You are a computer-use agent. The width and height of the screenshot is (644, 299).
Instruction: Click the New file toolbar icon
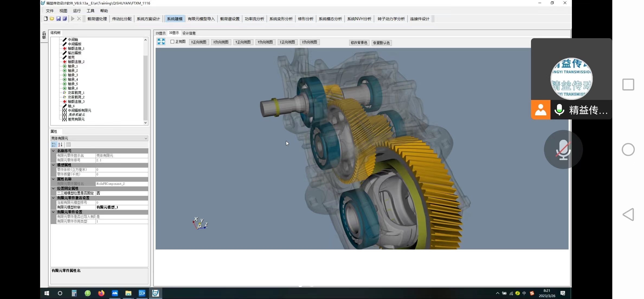tap(46, 19)
